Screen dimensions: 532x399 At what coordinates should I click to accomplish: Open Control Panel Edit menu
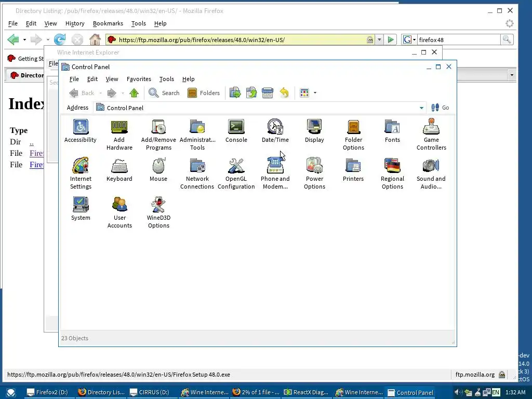point(92,79)
